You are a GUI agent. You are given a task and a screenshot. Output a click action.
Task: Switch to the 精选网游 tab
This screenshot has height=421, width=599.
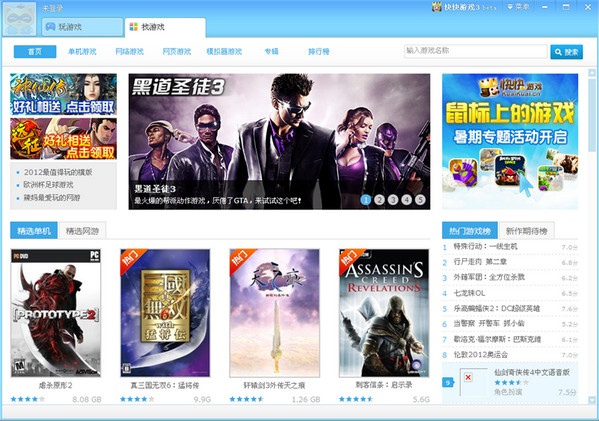point(83,231)
